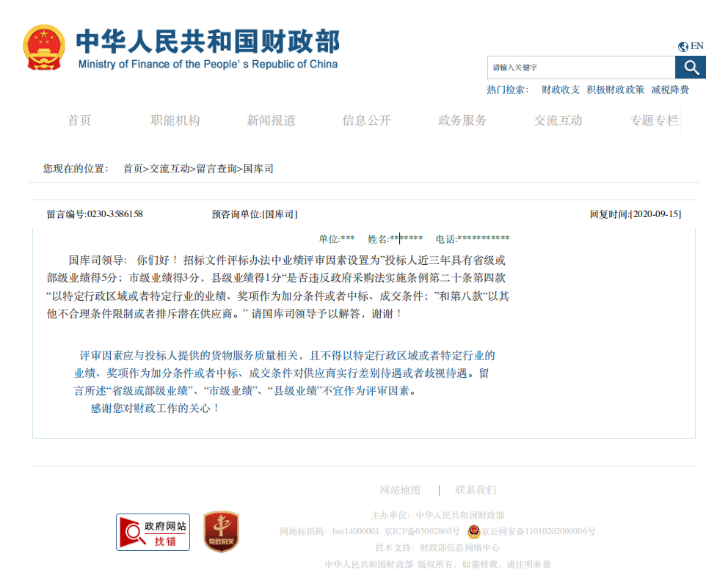Image resolution: width=728 pixels, height=581 pixels.
Task: Click the red 党政机关 emblem badge
Action: click(219, 531)
